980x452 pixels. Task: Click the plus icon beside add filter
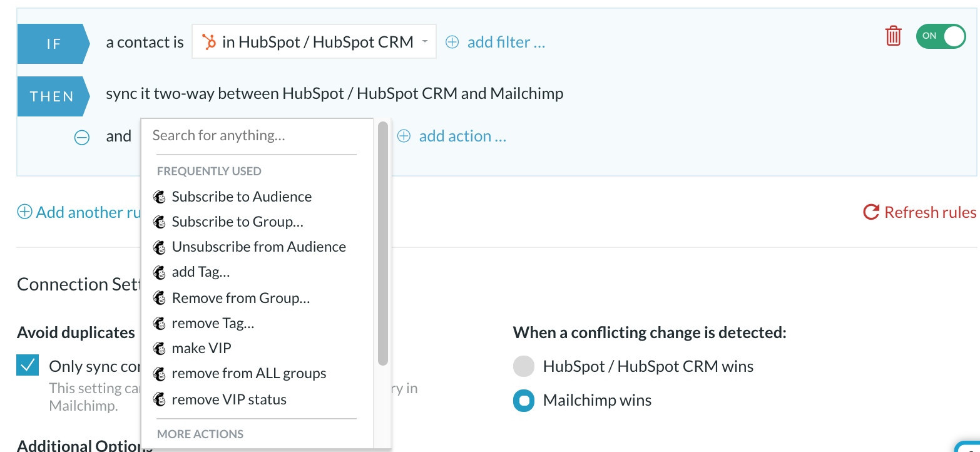coord(452,42)
